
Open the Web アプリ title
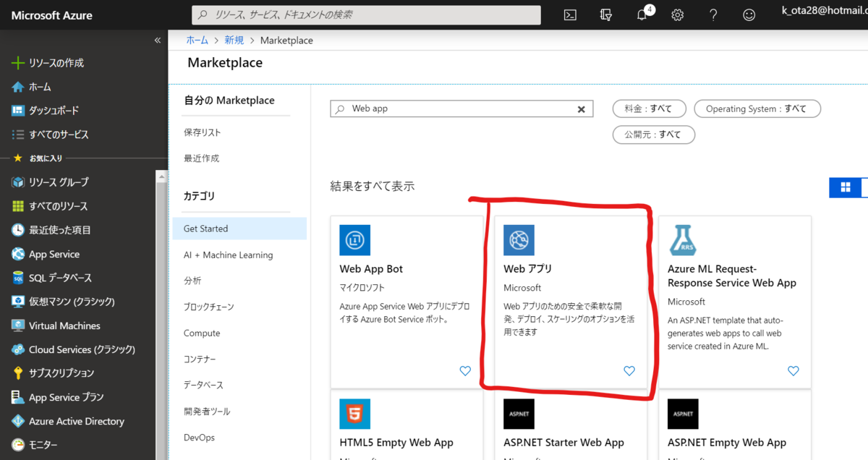pos(527,269)
